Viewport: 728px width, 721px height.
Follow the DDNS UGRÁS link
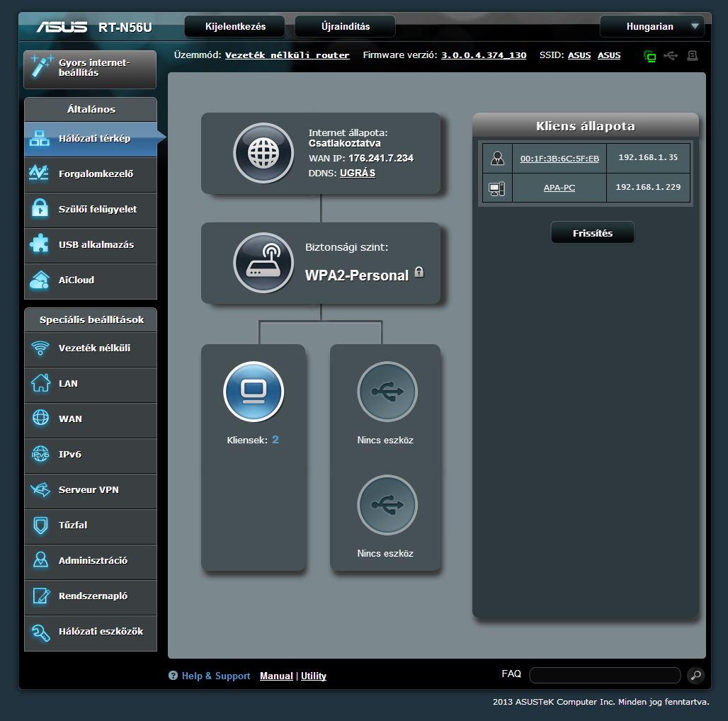click(358, 174)
